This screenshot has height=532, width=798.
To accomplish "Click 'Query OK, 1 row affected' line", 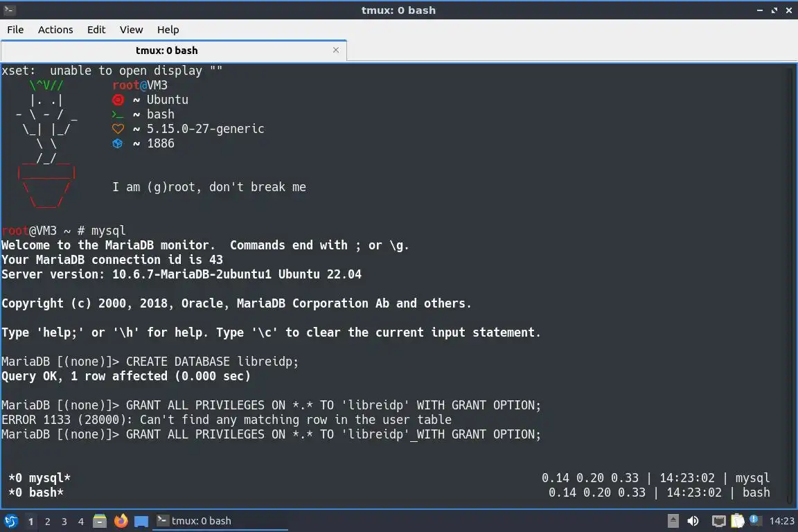I will click(126, 376).
